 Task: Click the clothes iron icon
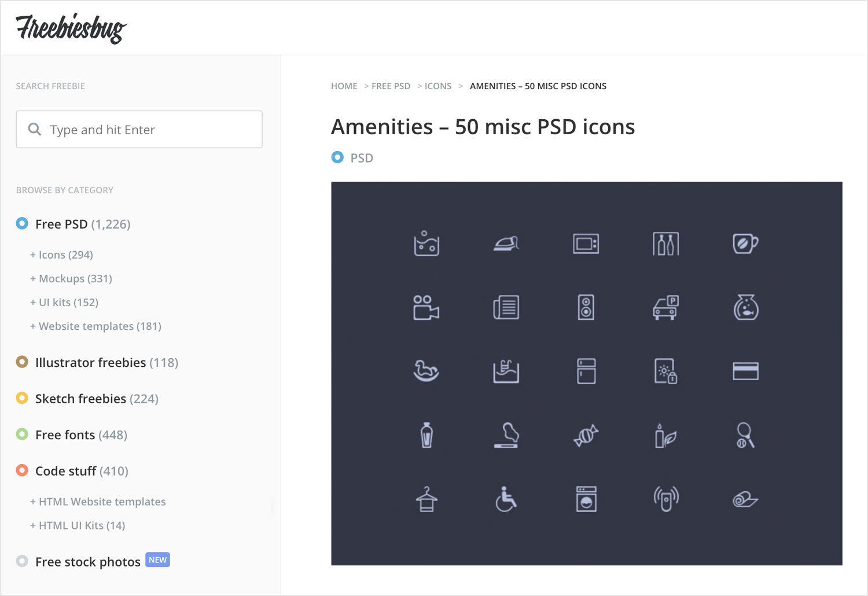click(506, 244)
